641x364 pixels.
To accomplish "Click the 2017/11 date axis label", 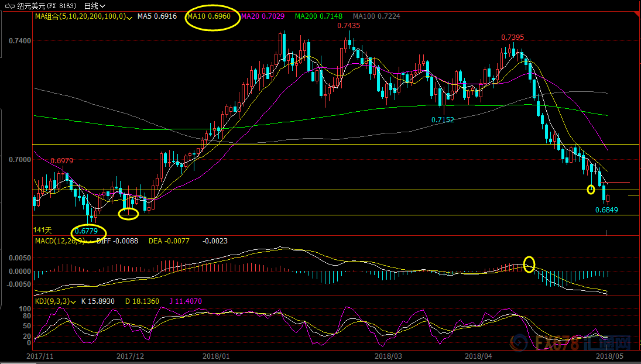I will click(40, 356).
